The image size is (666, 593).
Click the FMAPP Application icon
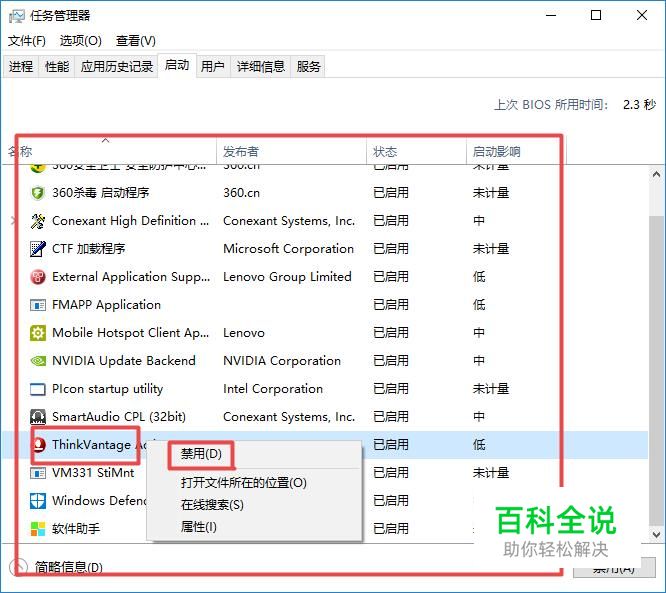click(38, 305)
